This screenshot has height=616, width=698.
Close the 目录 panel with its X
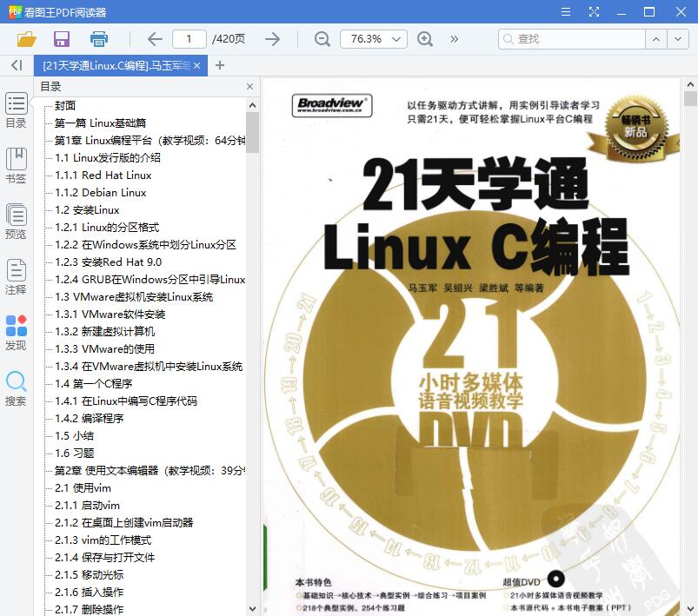pyautogui.click(x=249, y=86)
